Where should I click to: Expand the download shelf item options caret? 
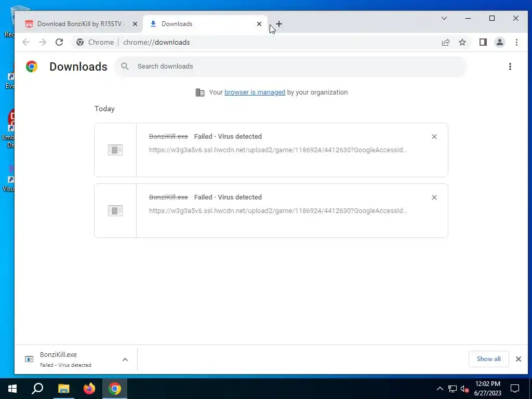(x=125, y=360)
